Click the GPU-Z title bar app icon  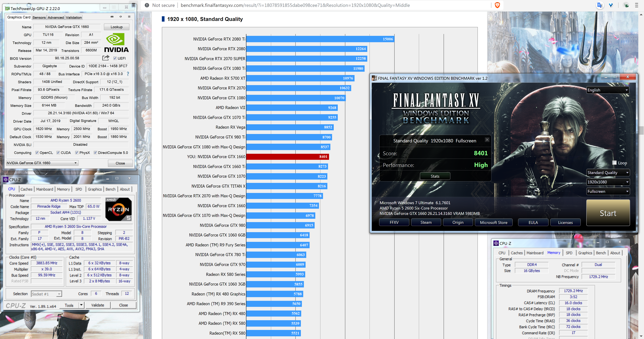(x=7, y=9)
